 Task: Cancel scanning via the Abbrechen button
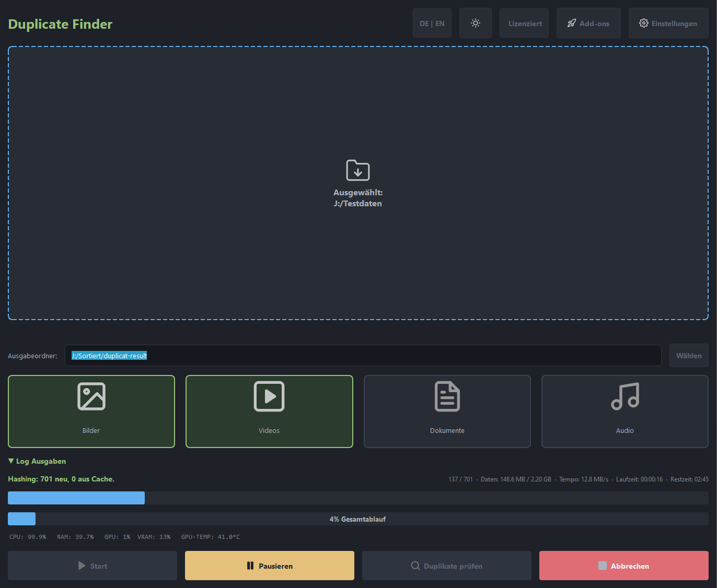(x=623, y=566)
